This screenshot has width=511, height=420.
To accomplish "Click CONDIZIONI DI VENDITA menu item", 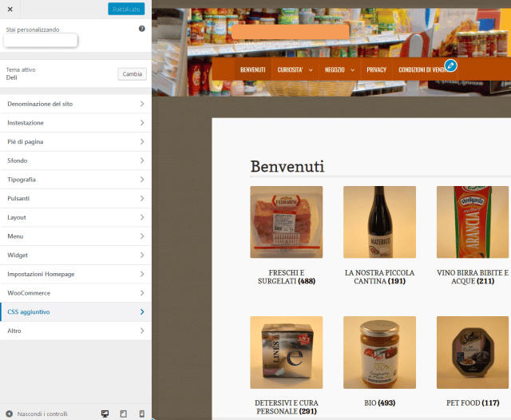I will click(422, 69).
